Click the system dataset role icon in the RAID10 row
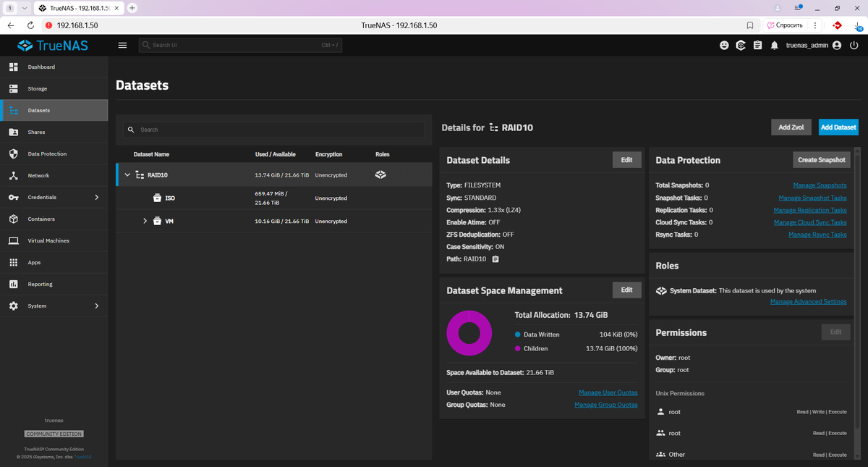868x467 pixels. tap(381, 174)
